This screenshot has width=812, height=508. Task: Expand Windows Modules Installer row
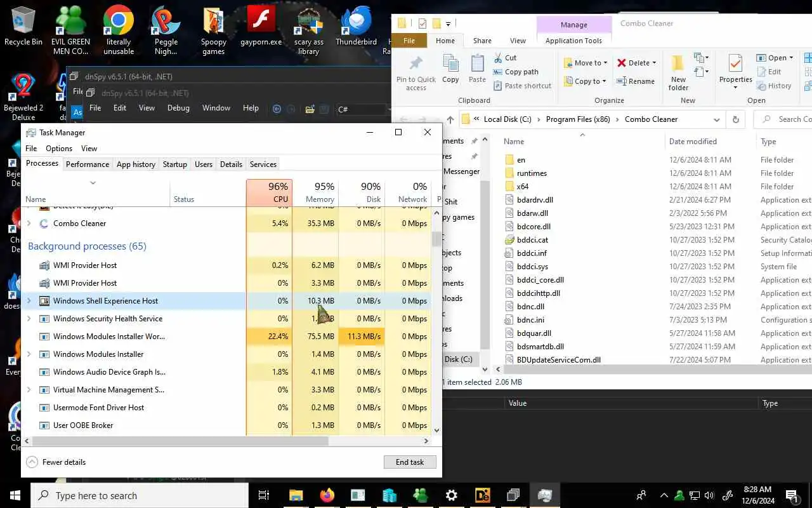pos(29,354)
